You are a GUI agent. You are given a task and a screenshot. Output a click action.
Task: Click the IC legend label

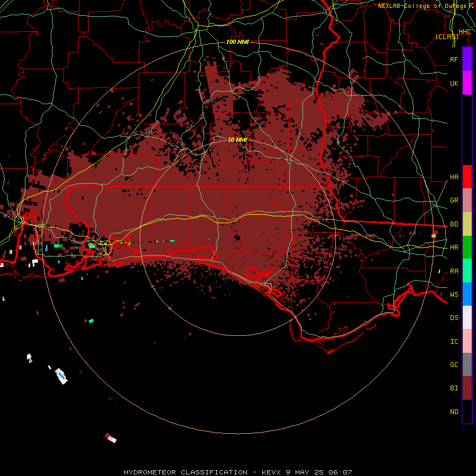(x=454, y=342)
